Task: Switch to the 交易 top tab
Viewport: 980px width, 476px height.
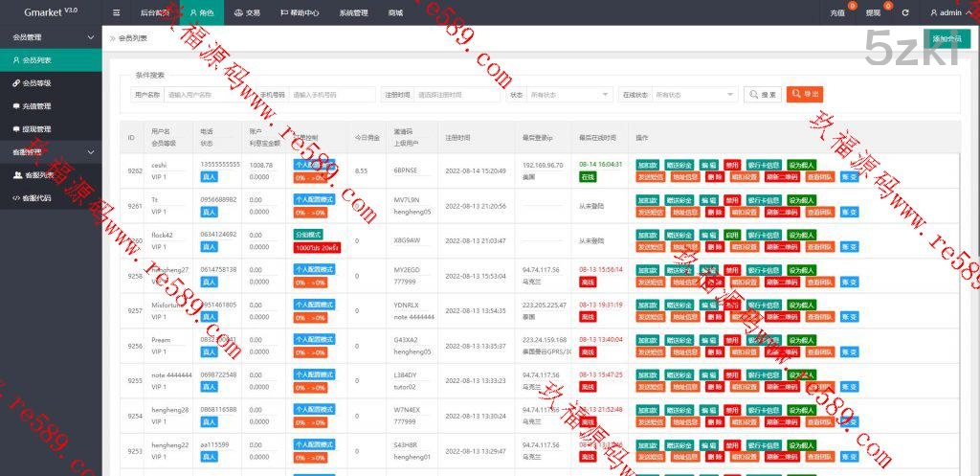Action: coord(247,12)
